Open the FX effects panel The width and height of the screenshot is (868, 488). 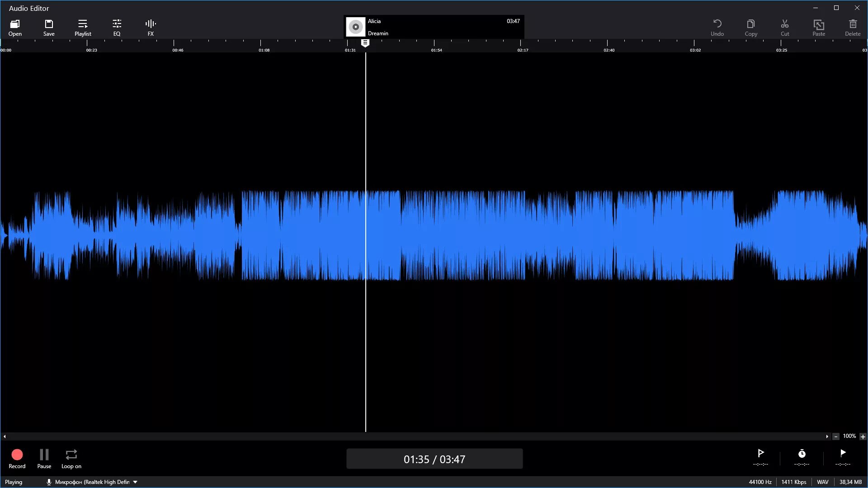(151, 27)
